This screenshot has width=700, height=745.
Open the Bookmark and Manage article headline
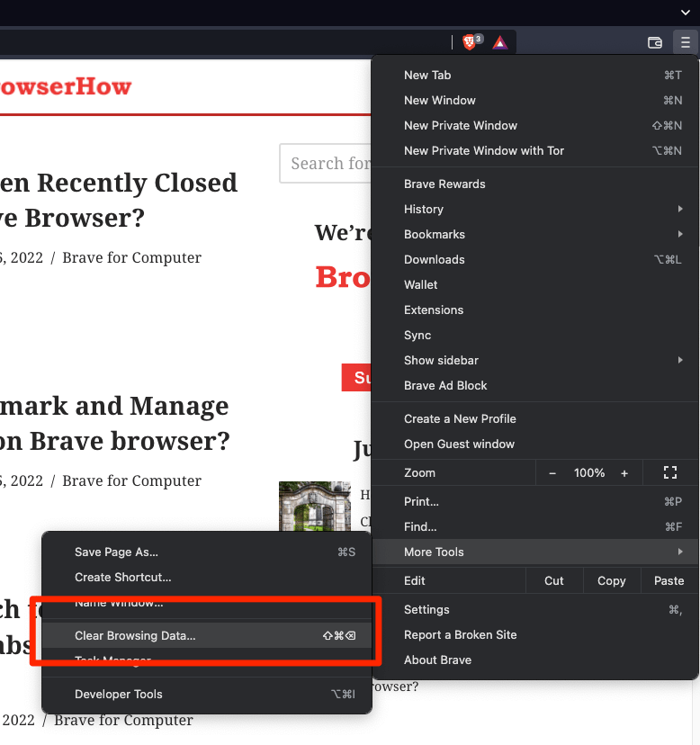tap(114, 424)
